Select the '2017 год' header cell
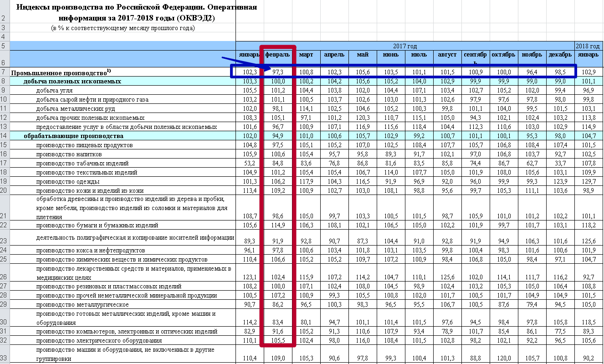The image size is (604, 364). tap(405, 46)
